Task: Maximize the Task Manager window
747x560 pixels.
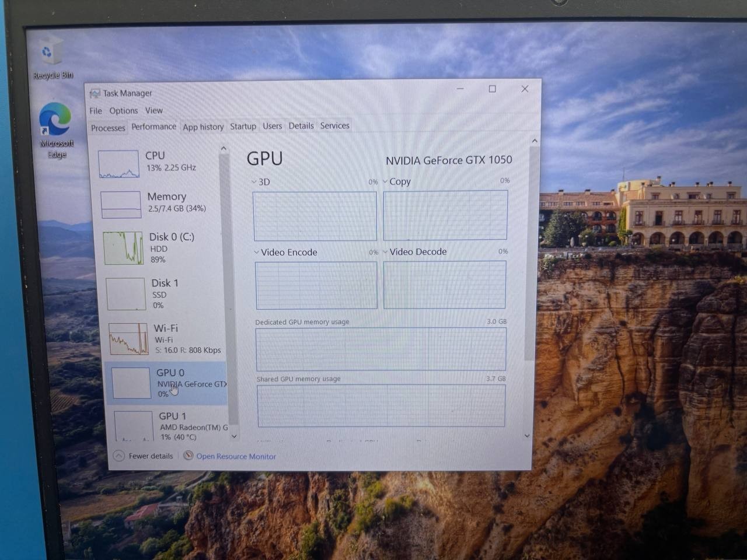Action: tap(492, 89)
